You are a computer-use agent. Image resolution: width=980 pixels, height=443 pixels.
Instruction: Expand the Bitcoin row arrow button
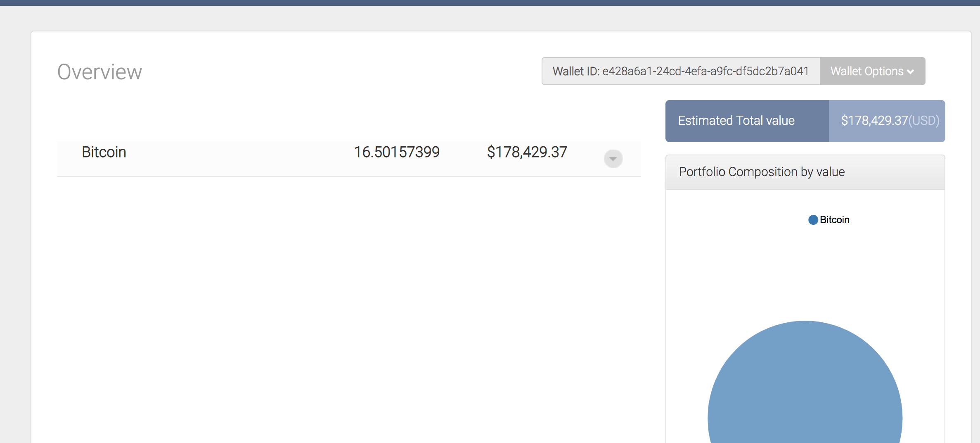613,159
